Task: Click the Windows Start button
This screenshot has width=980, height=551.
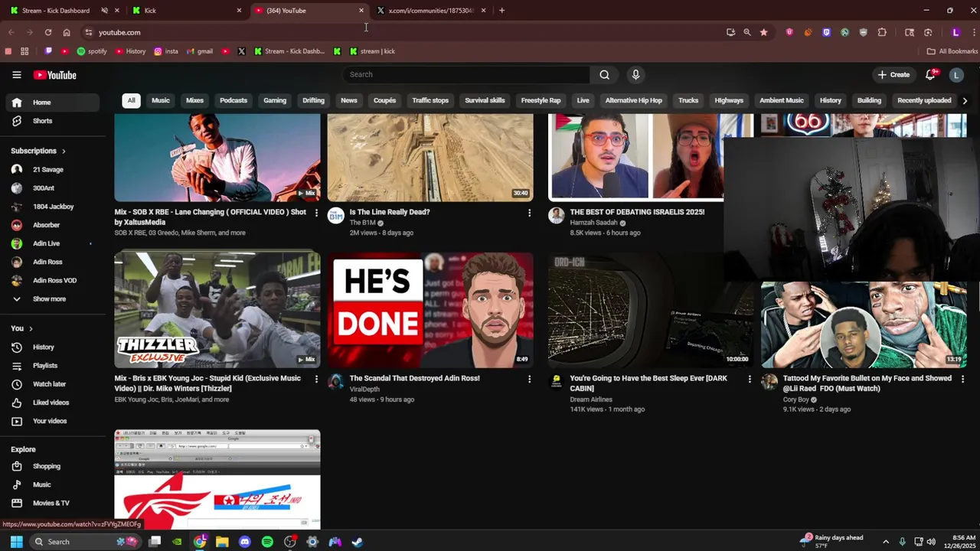Action: point(16,542)
